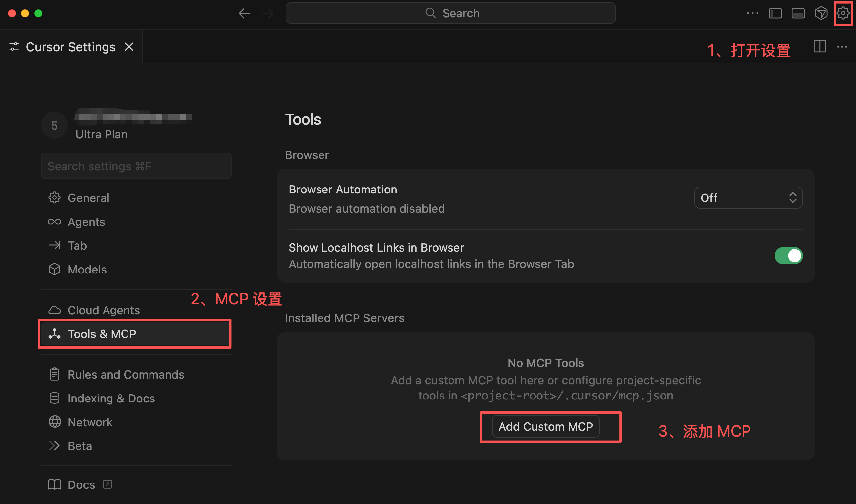Image resolution: width=856 pixels, height=504 pixels.
Task: Go to Rules and Commands section
Action: (126, 375)
